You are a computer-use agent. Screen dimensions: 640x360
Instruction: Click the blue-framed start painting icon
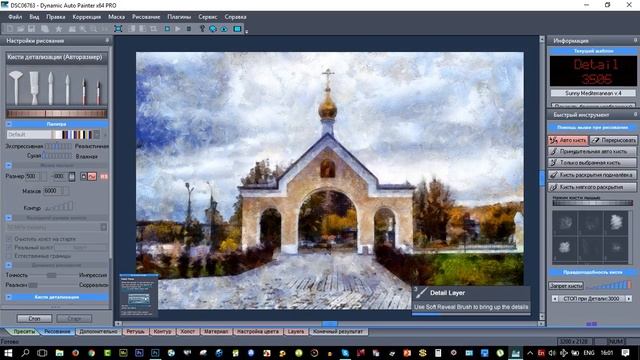pos(167,29)
